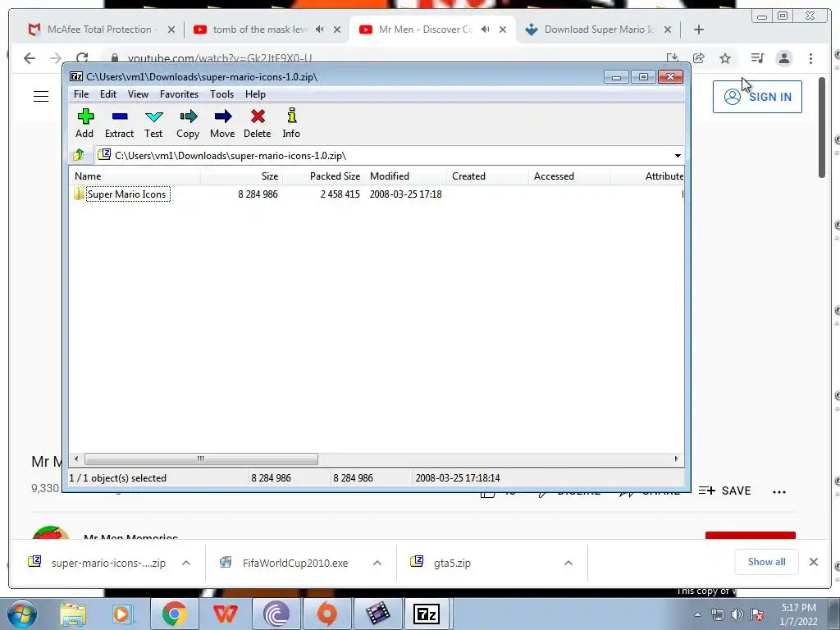Show hidden system tray icons
Screen dimensions: 840x630
697,615
